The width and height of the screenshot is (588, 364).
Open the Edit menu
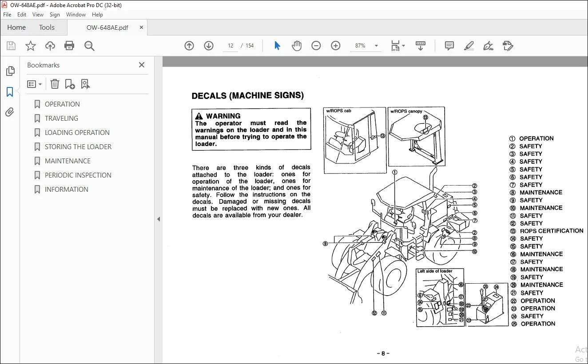point(22,15)
